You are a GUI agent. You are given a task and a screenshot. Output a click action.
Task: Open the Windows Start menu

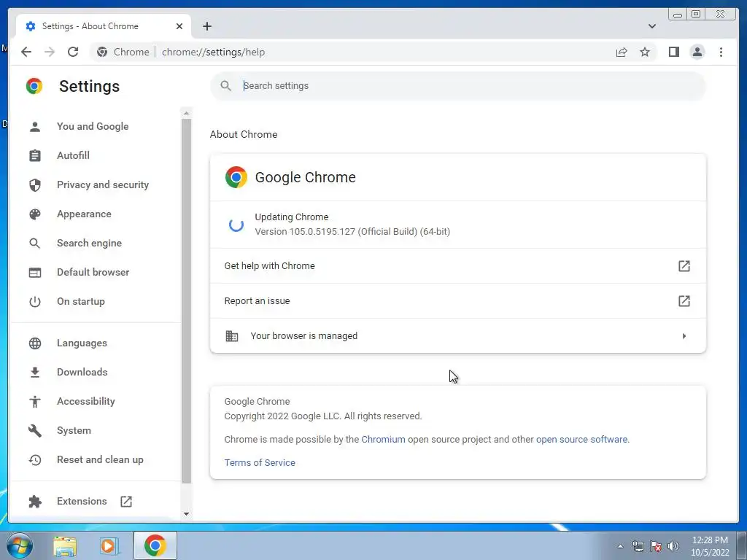coord(19,545)
